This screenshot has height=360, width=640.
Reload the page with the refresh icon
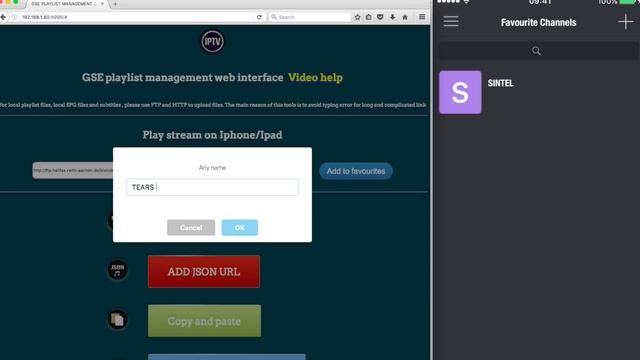[259, 17]
